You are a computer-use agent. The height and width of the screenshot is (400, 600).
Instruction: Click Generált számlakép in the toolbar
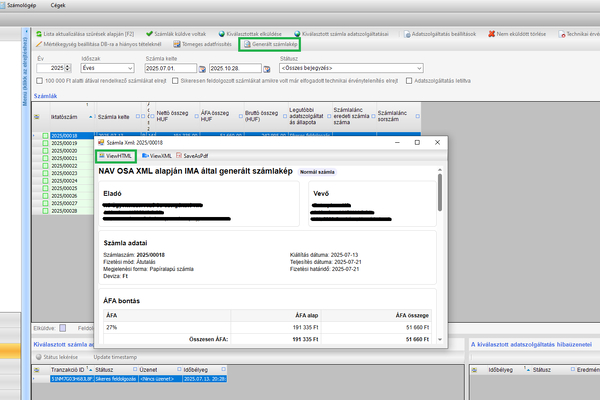(x=270, y=44)
